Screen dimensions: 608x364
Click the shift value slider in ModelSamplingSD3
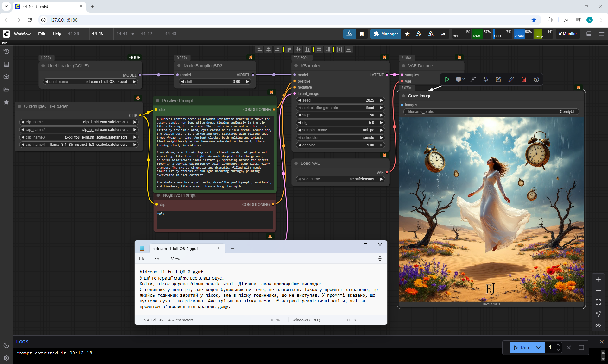[215, 82]
